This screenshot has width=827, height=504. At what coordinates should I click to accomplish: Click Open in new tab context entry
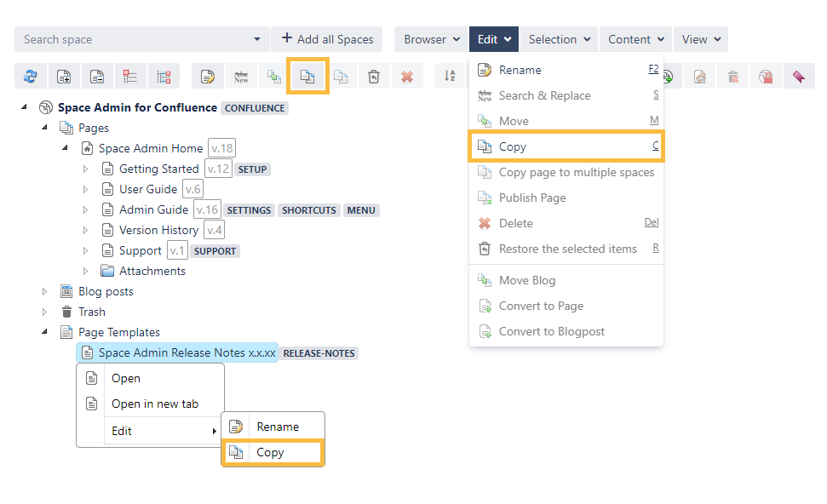coord(154,404)
